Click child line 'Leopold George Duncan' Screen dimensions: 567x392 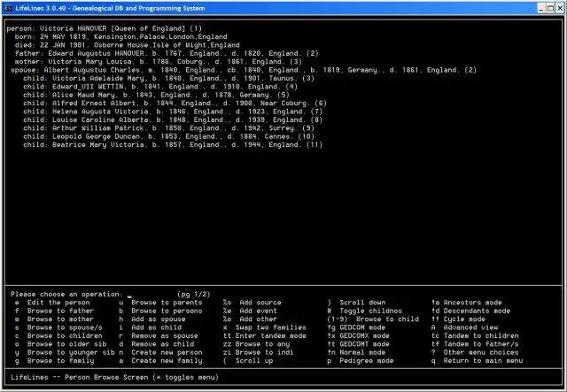pyautogui.click(x=169, y=136)
